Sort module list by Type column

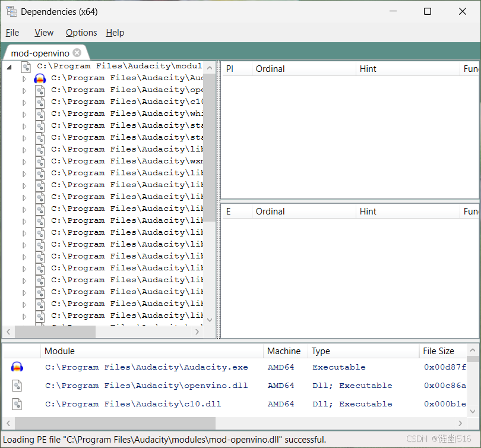363,351
